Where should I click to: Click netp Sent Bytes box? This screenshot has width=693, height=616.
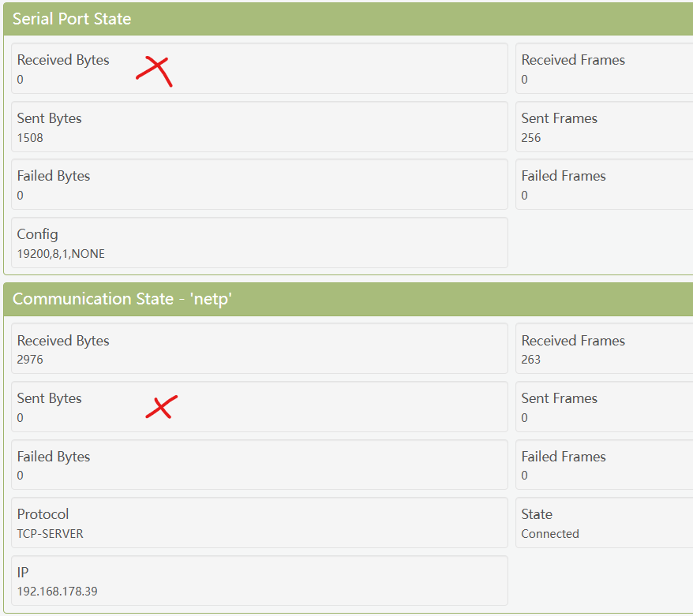coord(260,407)
